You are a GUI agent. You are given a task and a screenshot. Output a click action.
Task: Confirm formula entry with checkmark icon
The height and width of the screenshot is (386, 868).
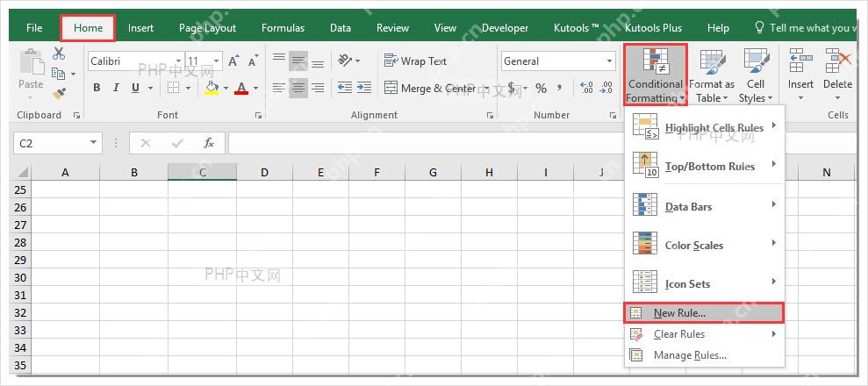coord(177,143)
